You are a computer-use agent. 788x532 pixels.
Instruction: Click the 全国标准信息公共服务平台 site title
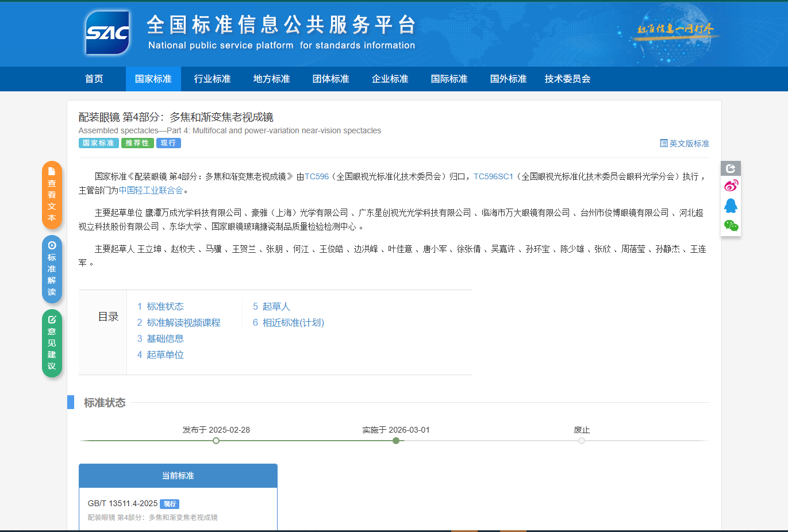(282, 25)
